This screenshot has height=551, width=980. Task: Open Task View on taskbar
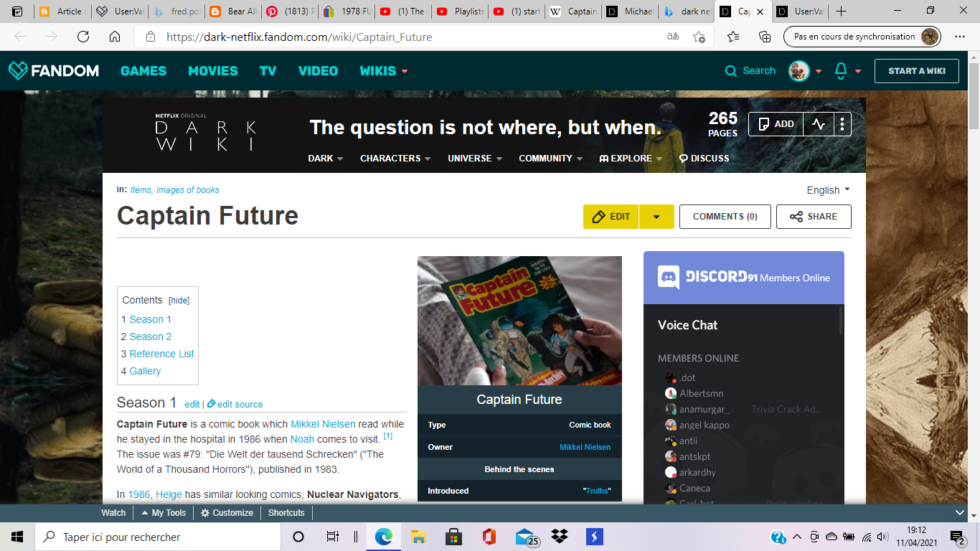pos(332,537)
